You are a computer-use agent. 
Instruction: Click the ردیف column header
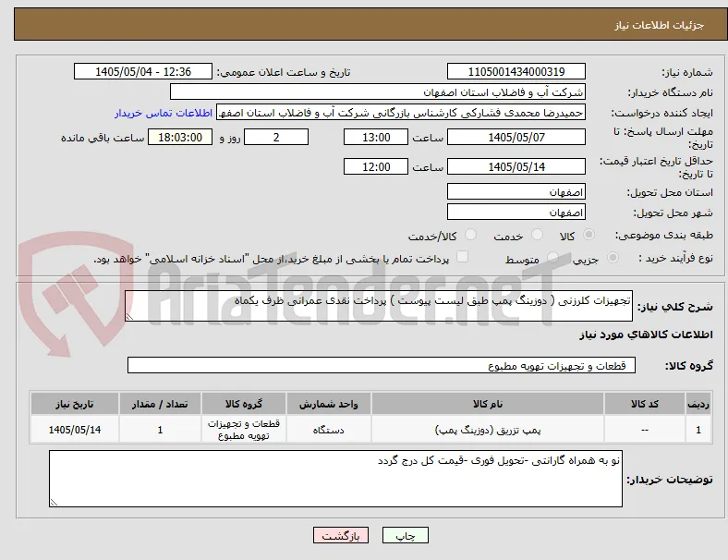point(698,404)
